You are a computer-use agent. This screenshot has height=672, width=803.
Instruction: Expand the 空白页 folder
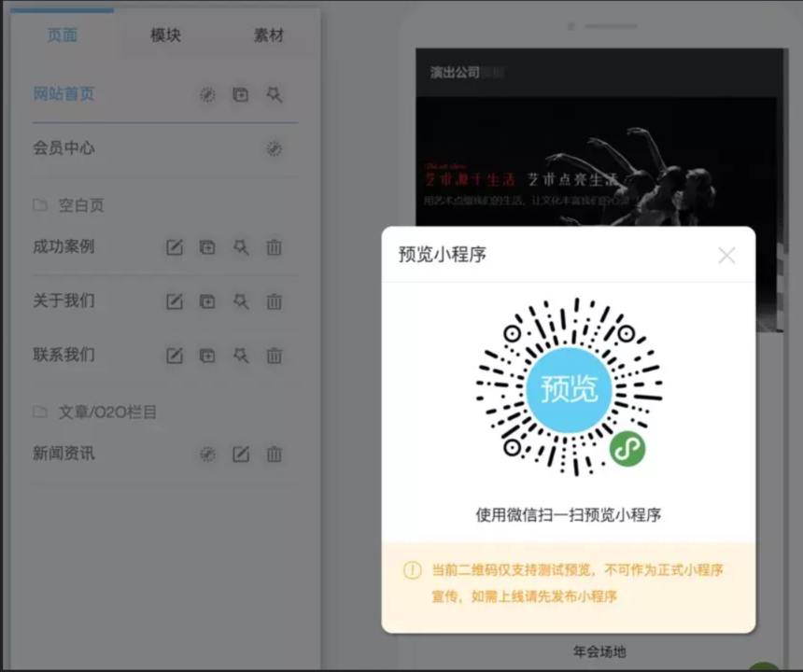click(x=68, y=205)
